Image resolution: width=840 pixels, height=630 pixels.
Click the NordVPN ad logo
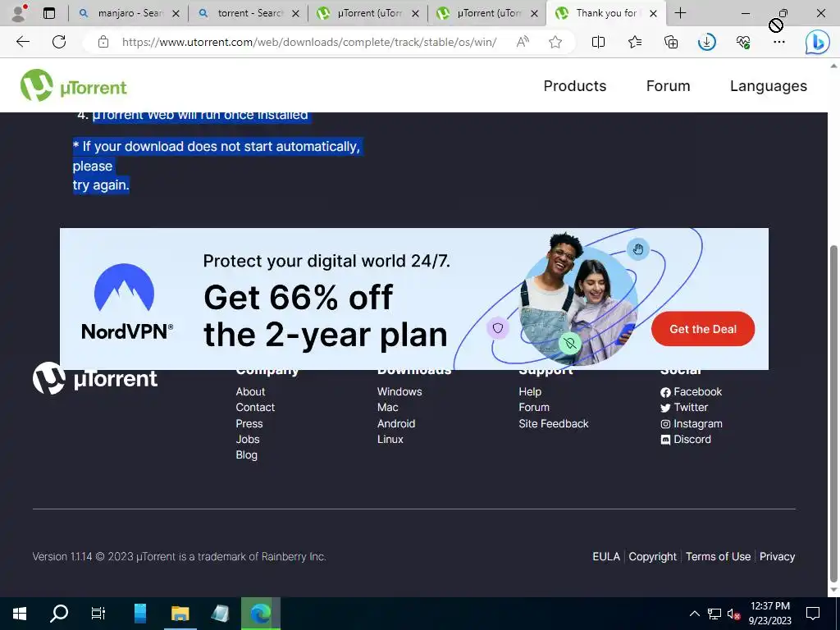coord(127,302)
